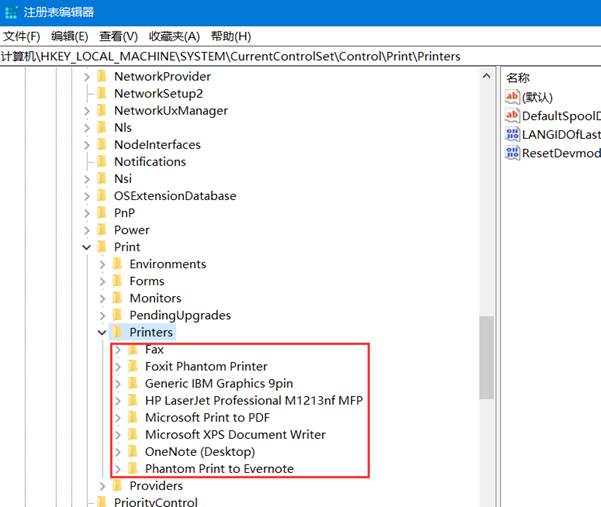Click the (默认) string value icon
This screenshot has height=507, width=601.
(512, 97)
